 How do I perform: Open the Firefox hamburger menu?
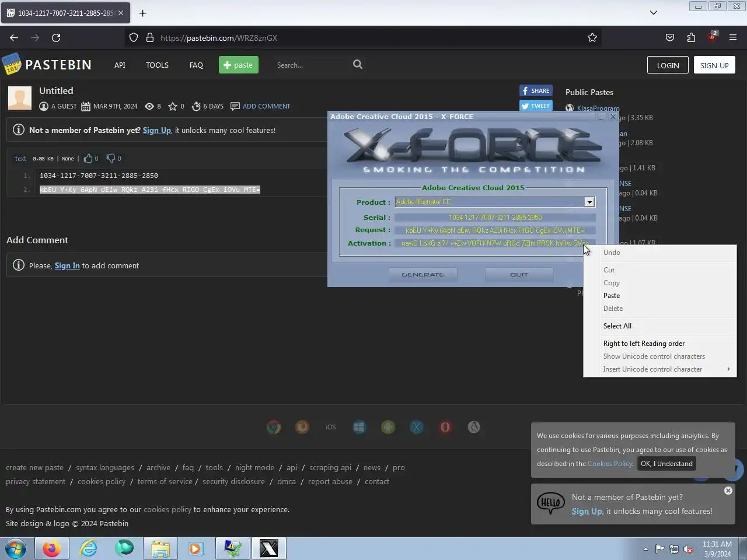[x=733, y=38]
